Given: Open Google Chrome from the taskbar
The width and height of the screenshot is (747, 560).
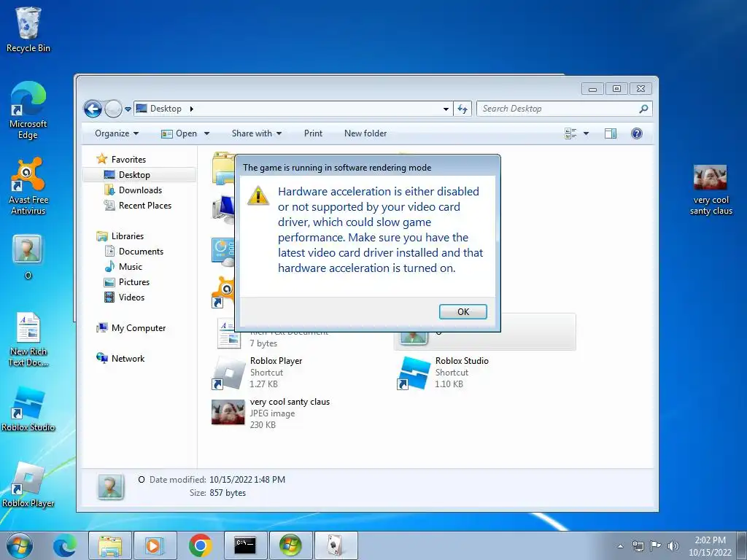Looking at the screenshot, I should [200, 545].
